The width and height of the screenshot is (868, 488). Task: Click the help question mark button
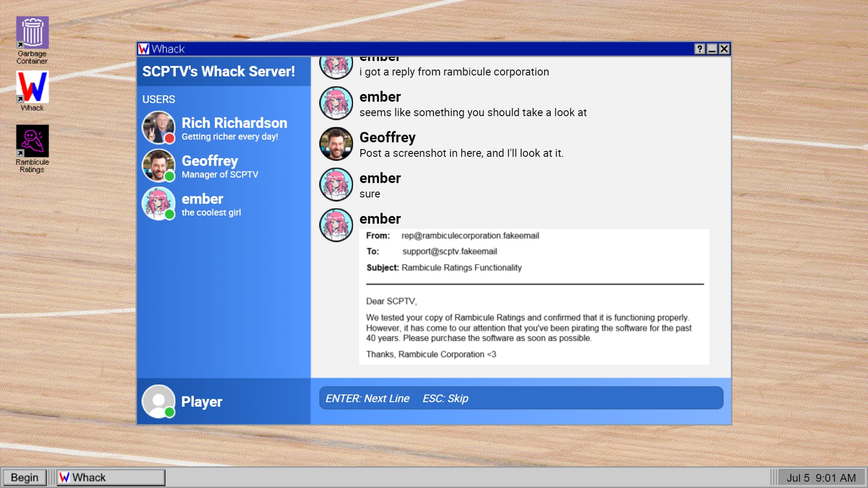(x=699, y=49)
